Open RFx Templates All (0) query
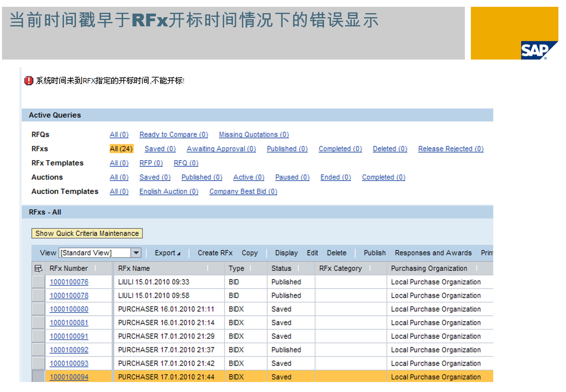 point(119,163)
